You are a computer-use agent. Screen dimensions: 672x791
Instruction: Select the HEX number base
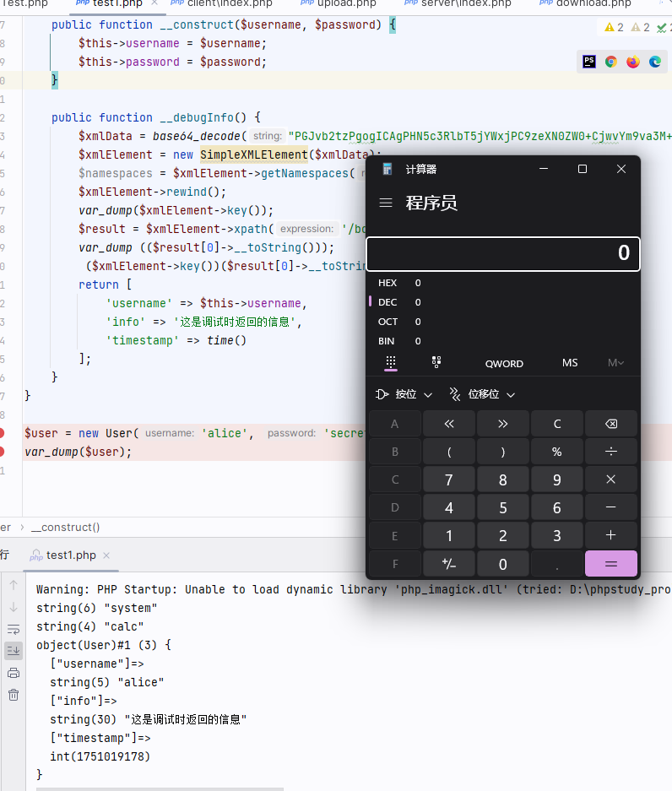tap(387, 283)
